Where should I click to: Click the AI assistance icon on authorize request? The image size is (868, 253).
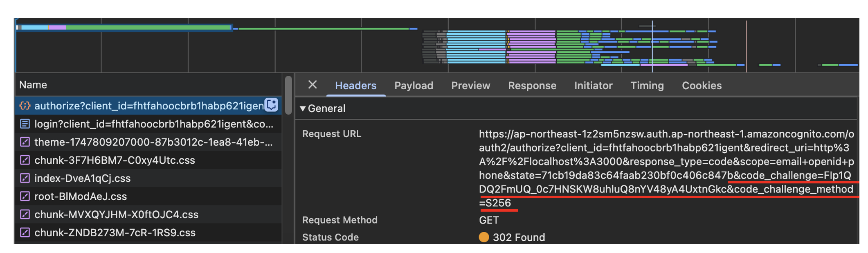coord(272,105)
